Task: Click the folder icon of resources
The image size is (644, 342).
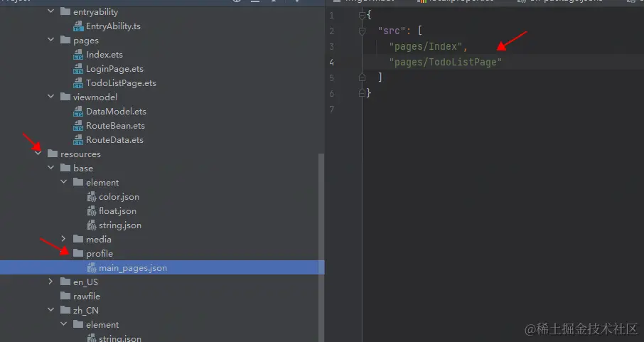Action: point(53,154)
